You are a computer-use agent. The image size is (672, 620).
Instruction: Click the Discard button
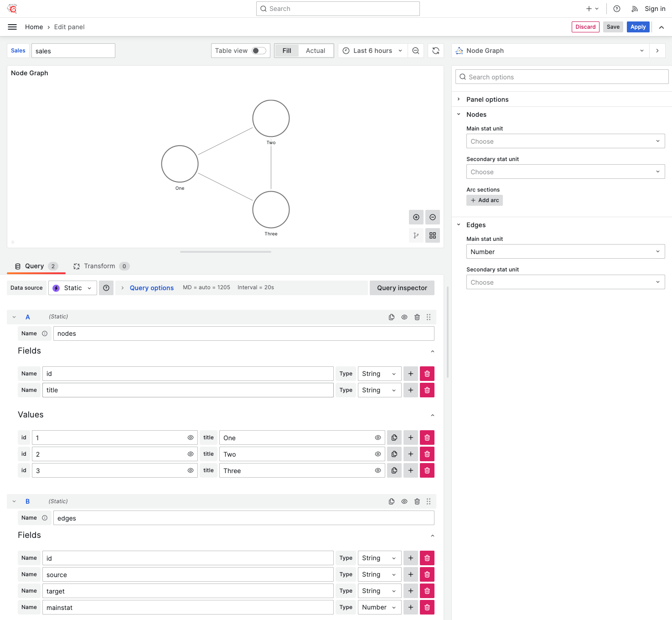coord(585,27)
